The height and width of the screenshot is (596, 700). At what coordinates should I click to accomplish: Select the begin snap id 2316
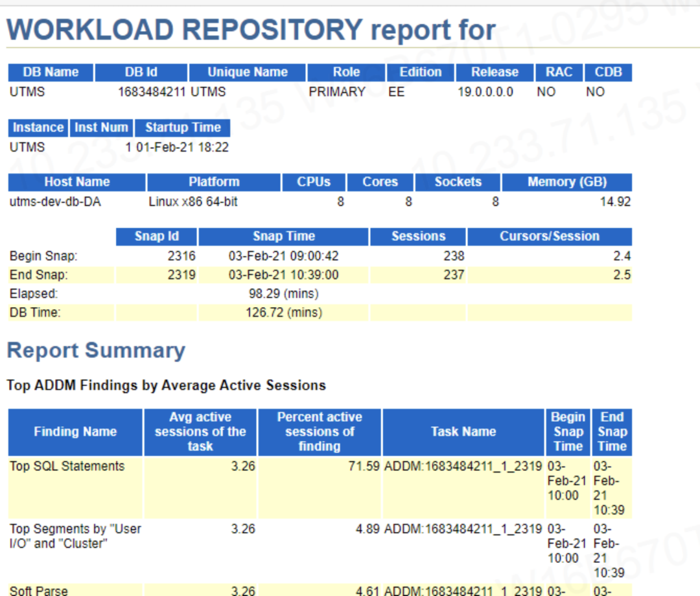[181, 256]
